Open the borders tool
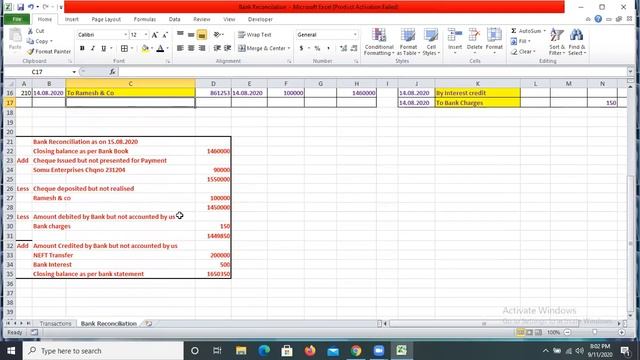The height and width of the screenshot is (360, 640). pos(124,48)
